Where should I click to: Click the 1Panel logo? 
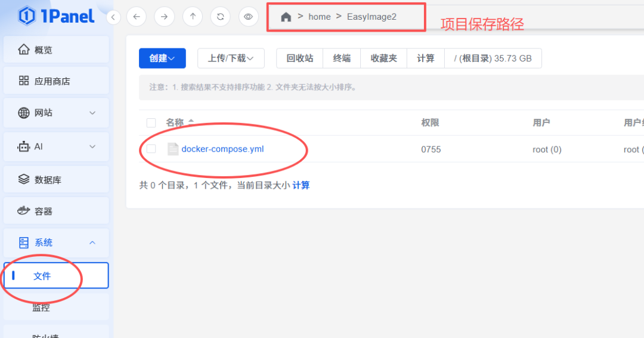pos(56,16)
